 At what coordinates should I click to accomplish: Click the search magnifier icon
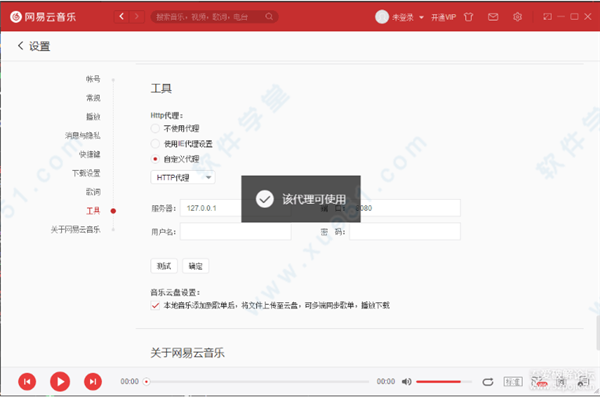(x=269, y=16)
